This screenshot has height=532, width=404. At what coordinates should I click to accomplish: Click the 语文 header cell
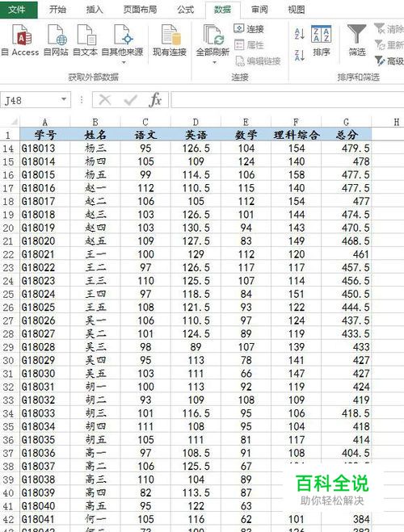click(x=145, y=135)
